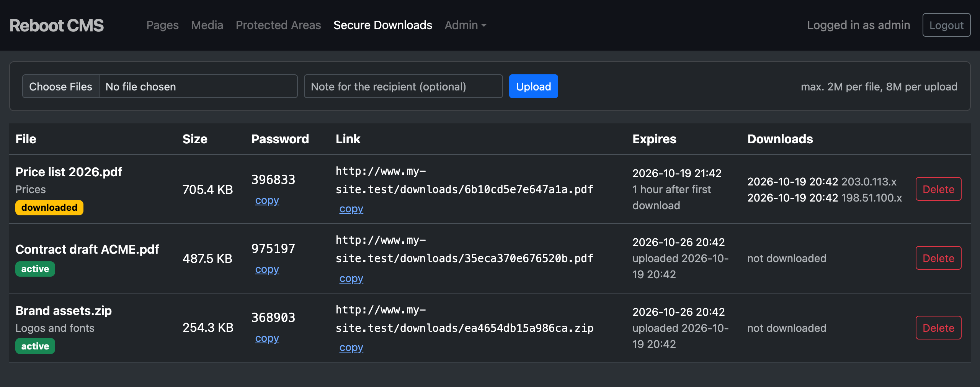Go to the Pages section

(162, 25)
